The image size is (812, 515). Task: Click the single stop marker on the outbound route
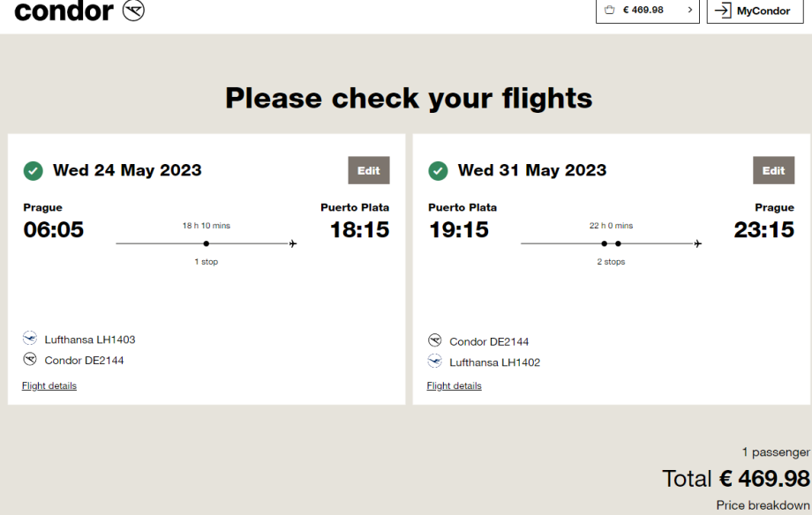(x=206, y=243)
